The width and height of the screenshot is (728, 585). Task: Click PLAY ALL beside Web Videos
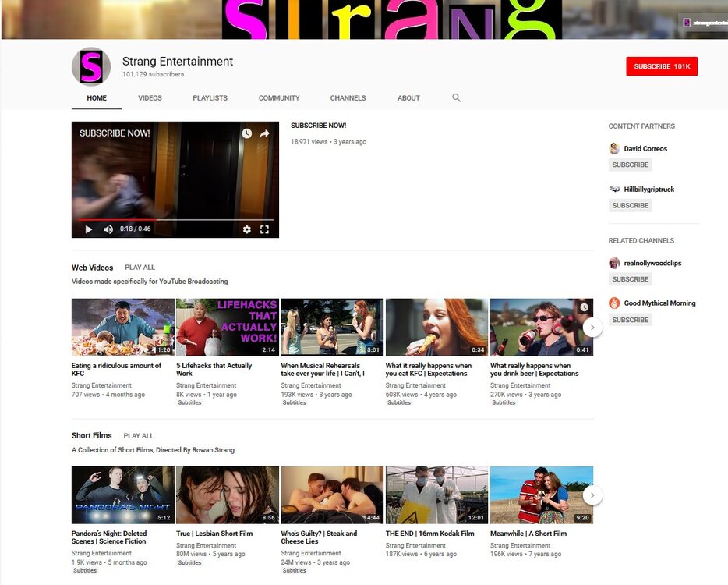[140, 268]
